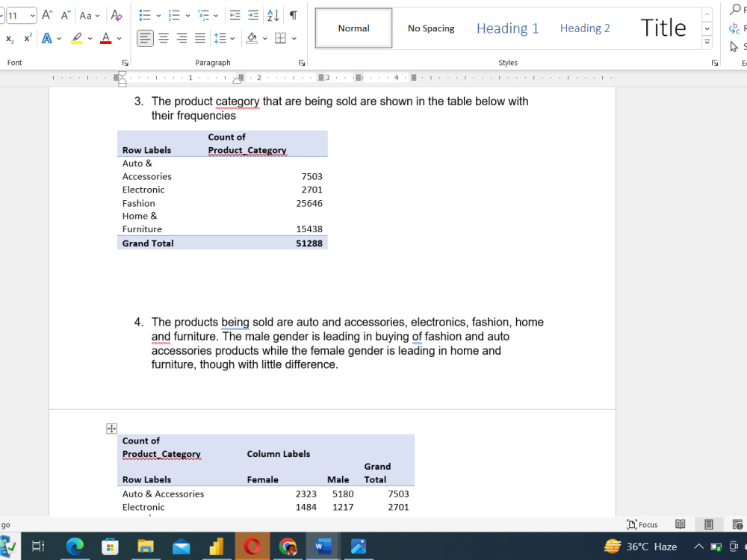Open font size combo box
747x560 pixels.
point(21,16)
